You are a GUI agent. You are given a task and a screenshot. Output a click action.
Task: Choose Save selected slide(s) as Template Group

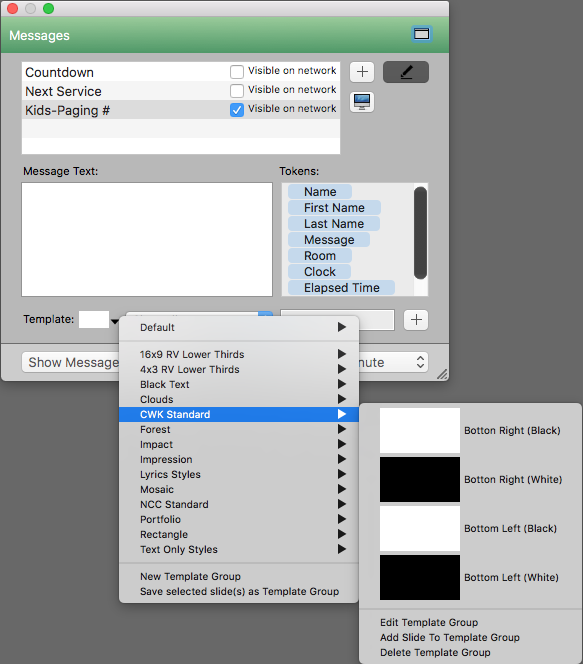[x=239, y=592]
